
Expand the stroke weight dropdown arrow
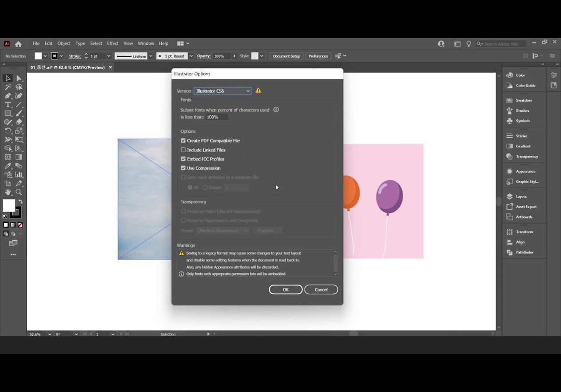pyautogui.click(x=109, y=56)
